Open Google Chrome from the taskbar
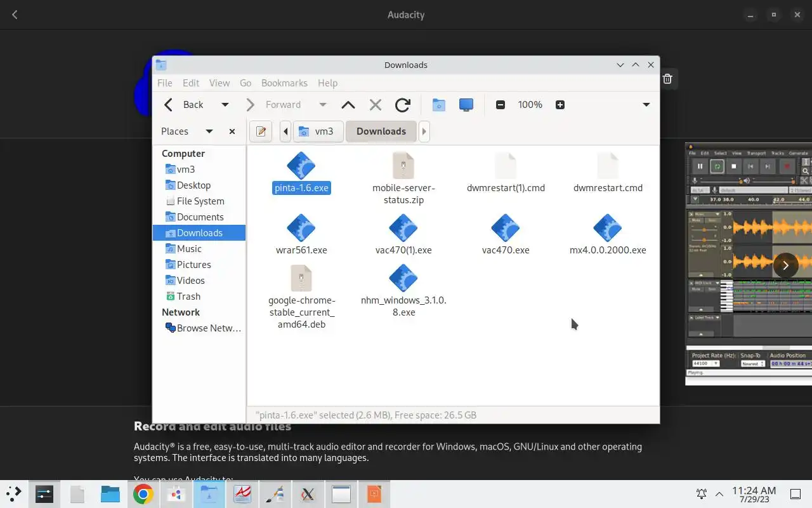Screen dimensions: 812x508 tap(143, 494)
